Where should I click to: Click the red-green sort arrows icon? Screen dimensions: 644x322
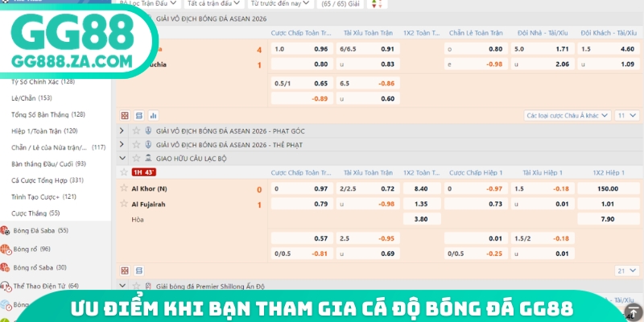pos(378,4)
